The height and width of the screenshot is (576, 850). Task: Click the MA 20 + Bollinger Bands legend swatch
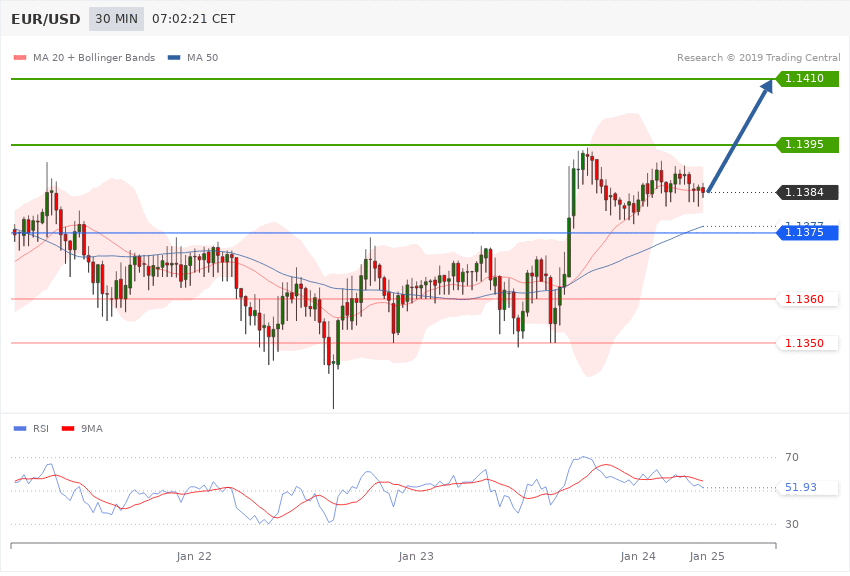tap(20, 57)
